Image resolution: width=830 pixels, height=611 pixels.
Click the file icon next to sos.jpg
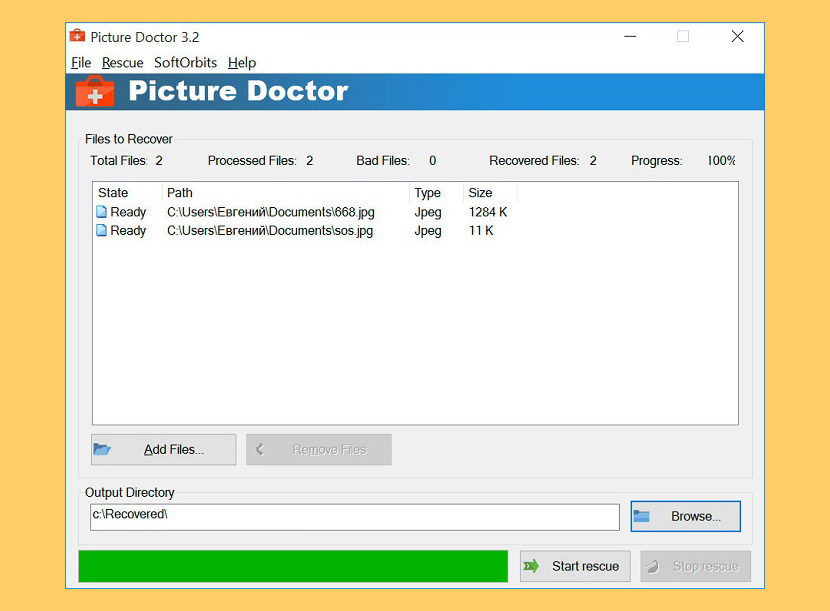(x=102, y=230)
